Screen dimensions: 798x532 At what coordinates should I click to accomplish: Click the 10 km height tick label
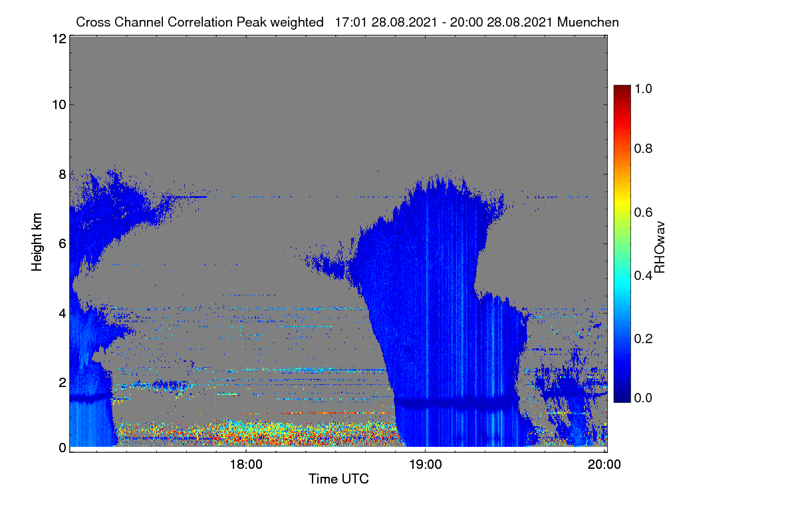click(x=59, y=104)
